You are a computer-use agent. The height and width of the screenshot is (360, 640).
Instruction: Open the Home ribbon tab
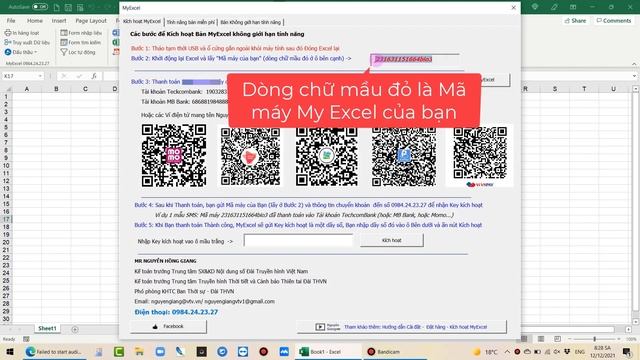pyautogui.click(x=35, y=20)
